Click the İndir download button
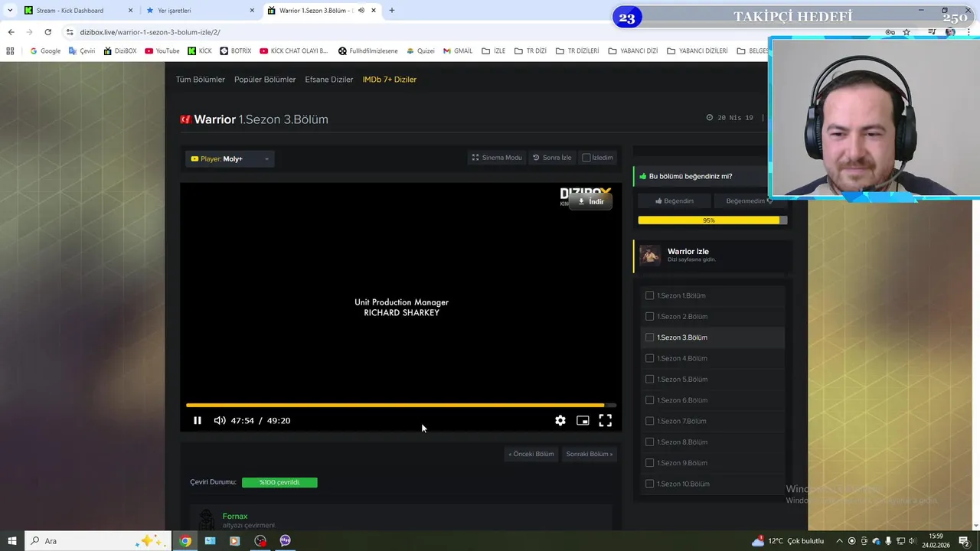Viewport: 980px width, 551px height. click(590, 201)
